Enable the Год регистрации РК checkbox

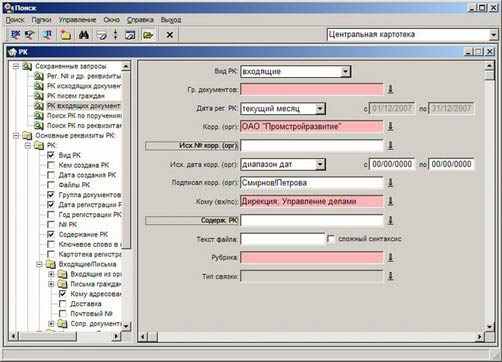[x=51, y=214]
